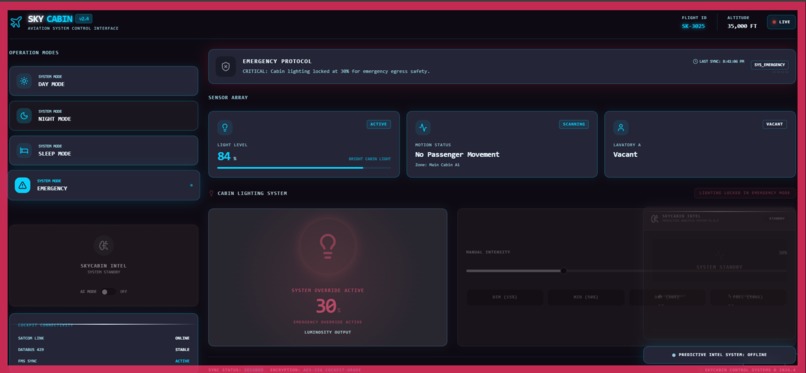Click the System Standby text in Intel overlay
The height and width of the screenshot is (373, 806).
click(719, 267)
